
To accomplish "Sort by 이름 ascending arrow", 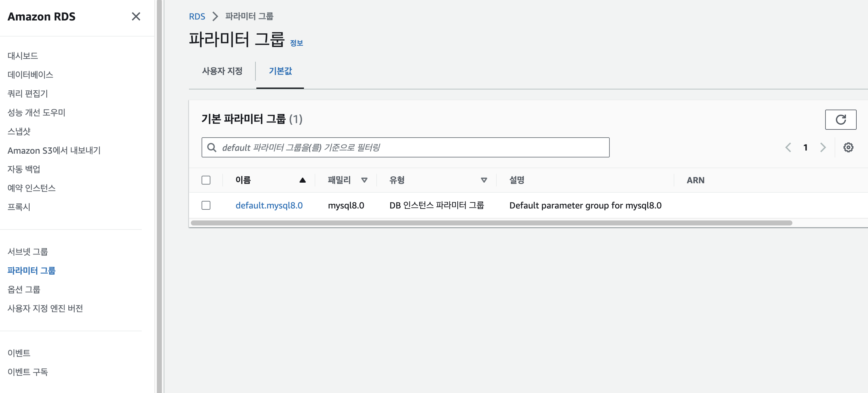I will 302,180.
